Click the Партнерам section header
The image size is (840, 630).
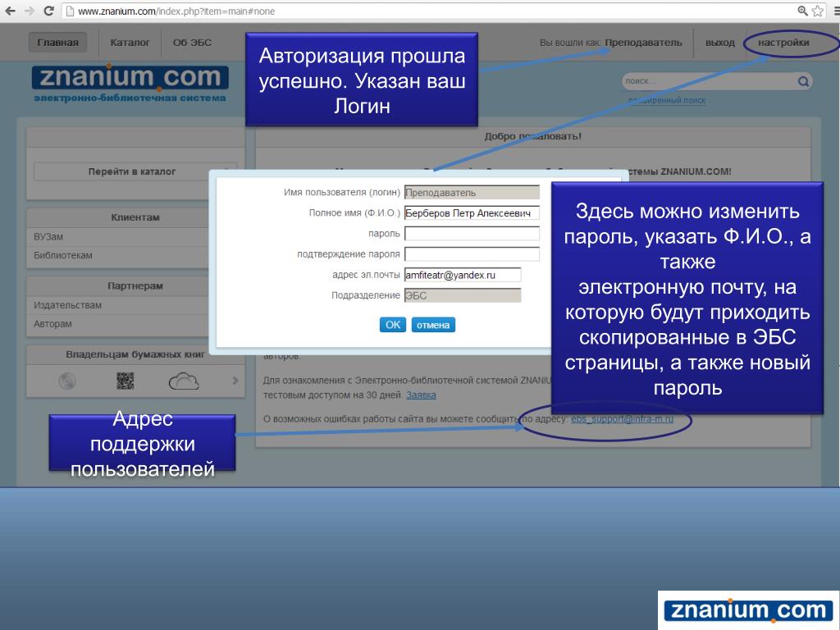tap(135, 286)
